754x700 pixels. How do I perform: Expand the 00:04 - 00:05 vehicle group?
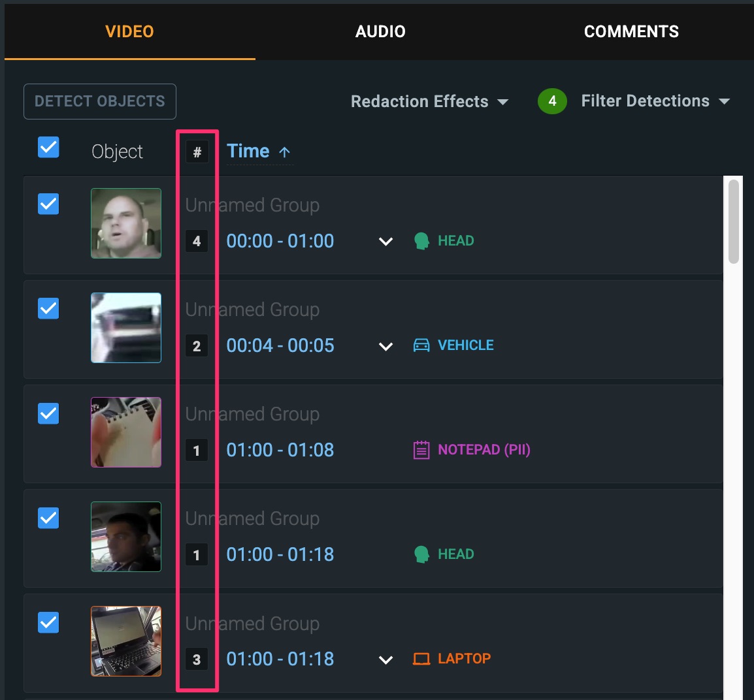(385, 346)
